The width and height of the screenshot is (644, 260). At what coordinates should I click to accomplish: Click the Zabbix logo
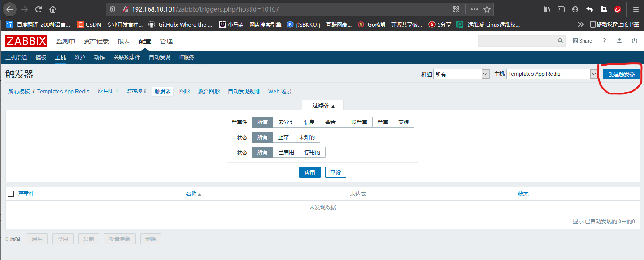[27, 41]
